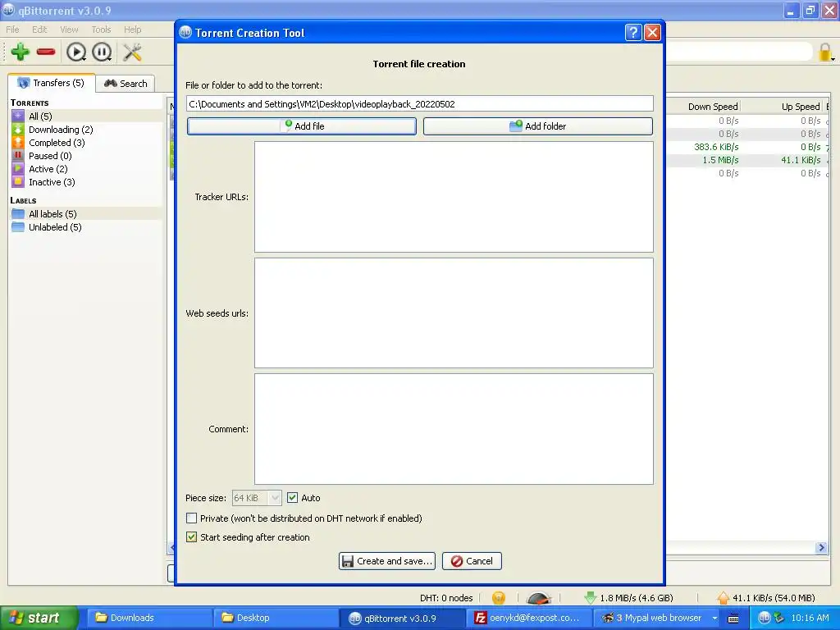Switch to Desktop taskbar window

[275, 618]
